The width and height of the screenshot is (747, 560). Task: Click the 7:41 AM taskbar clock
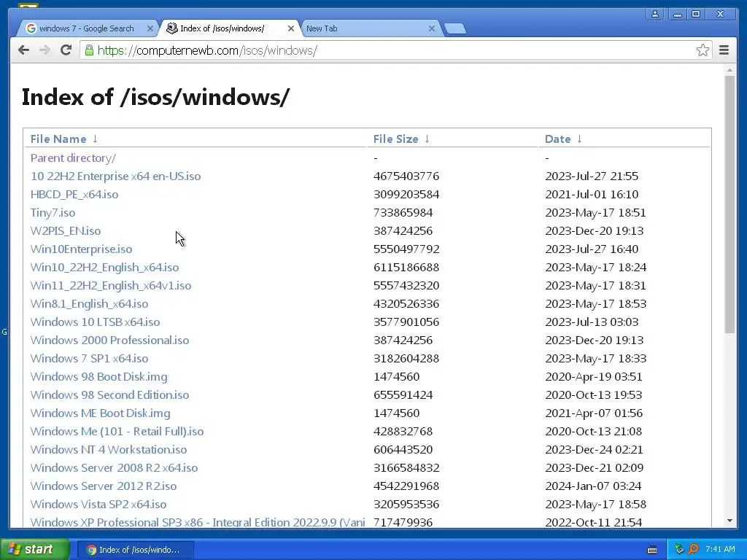point(720,549)
